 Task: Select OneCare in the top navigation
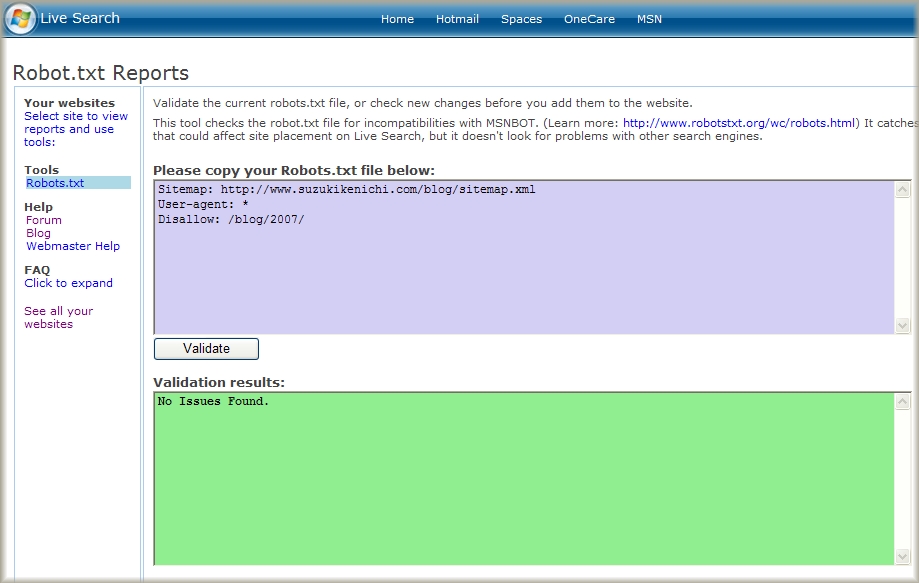pos(589,19)
